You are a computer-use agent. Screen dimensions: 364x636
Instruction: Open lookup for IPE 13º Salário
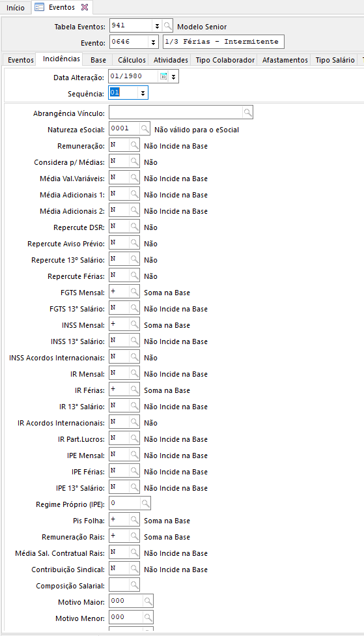[134, 487]
